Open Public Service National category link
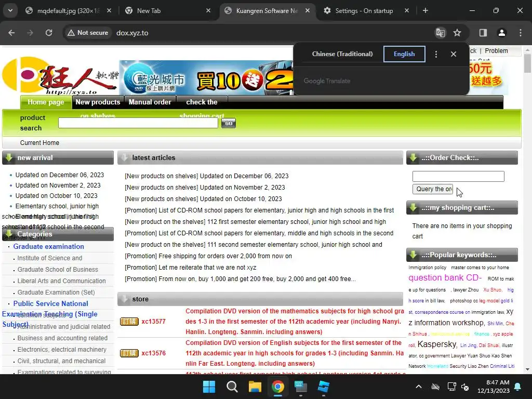Viewport: 532px width, 399px height. click(x=50, y=303)
